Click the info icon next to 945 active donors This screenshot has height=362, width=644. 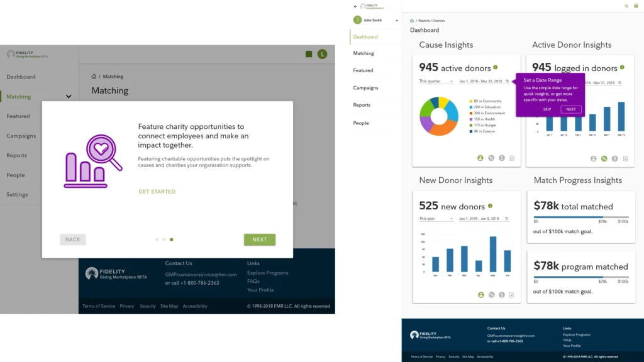click(x=496, y=67)
